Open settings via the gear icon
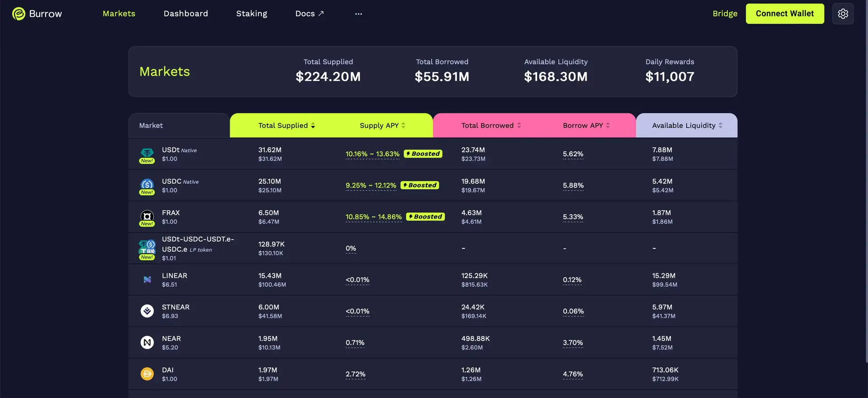 point(843,14)
